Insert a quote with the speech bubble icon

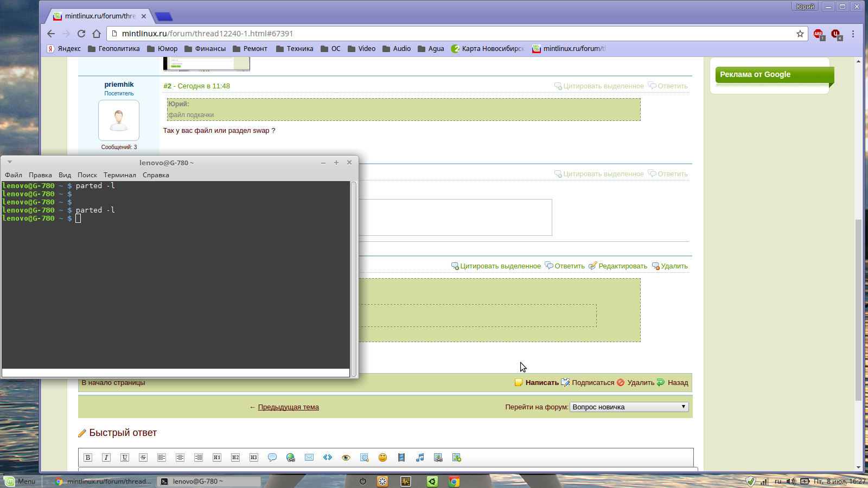tap(272, 458)
